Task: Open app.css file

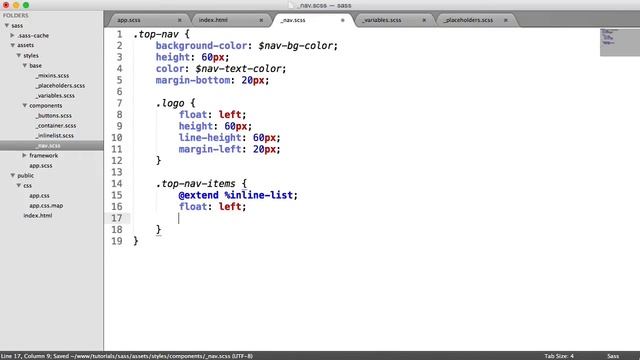Action: (x=39, y=196)
